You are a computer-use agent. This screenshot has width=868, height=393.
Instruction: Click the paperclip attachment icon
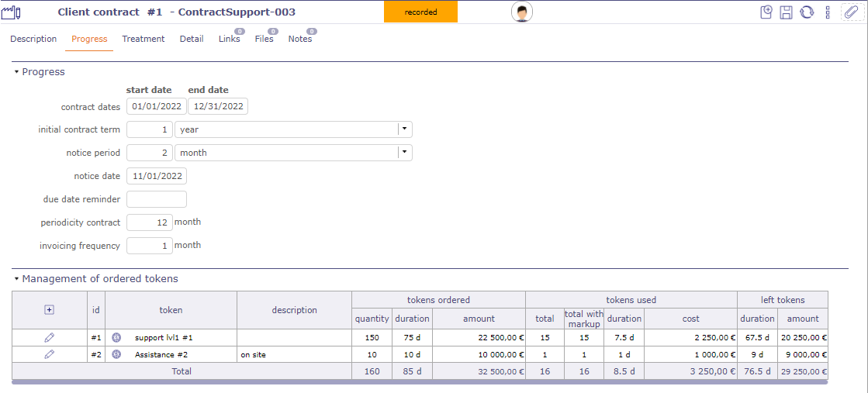click(x=850, y=12)
